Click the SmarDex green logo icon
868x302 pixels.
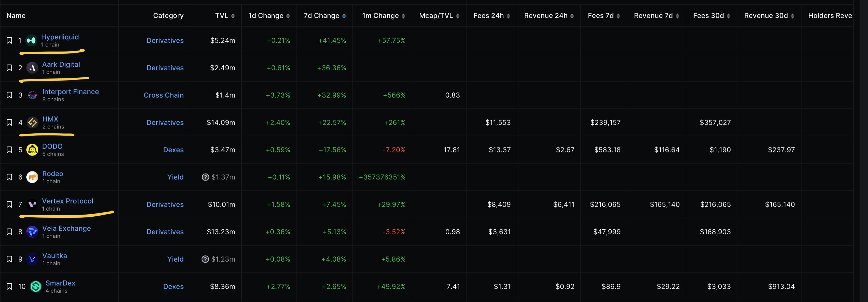click(x=36, y=287)
